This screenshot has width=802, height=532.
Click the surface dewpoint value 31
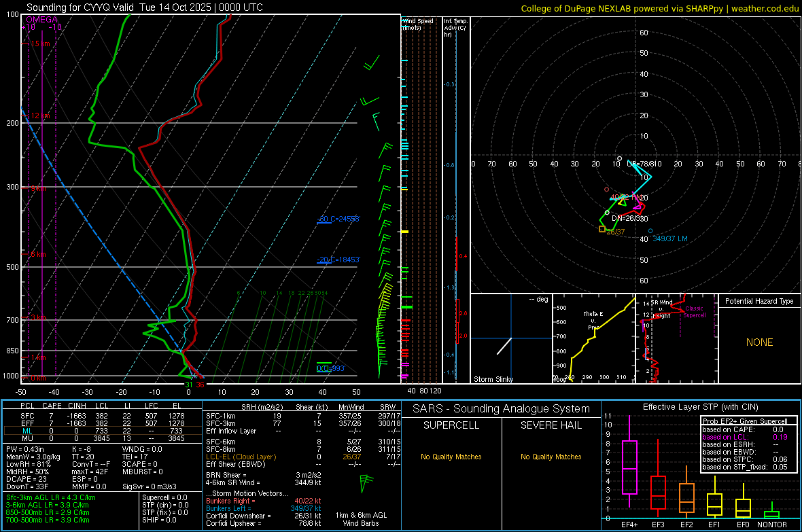(189, 385)
